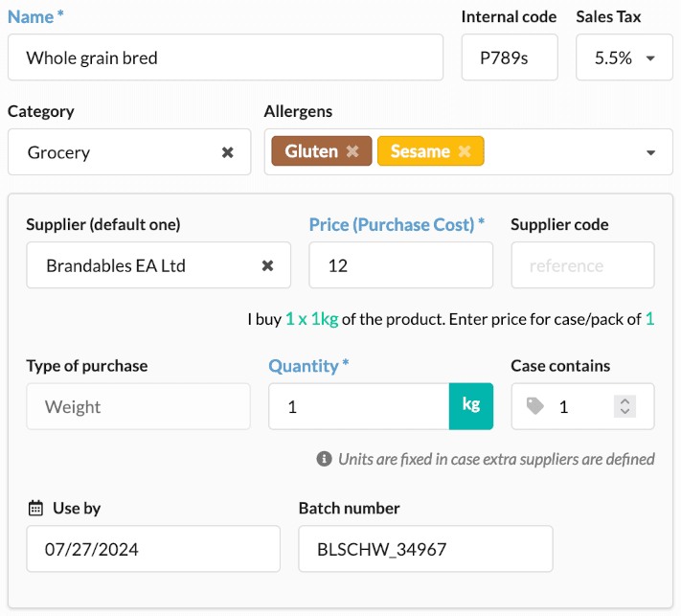Clear the Brandables EA Ltd supplier
Viewport: 681px width, 616px height.
(267, 265)
